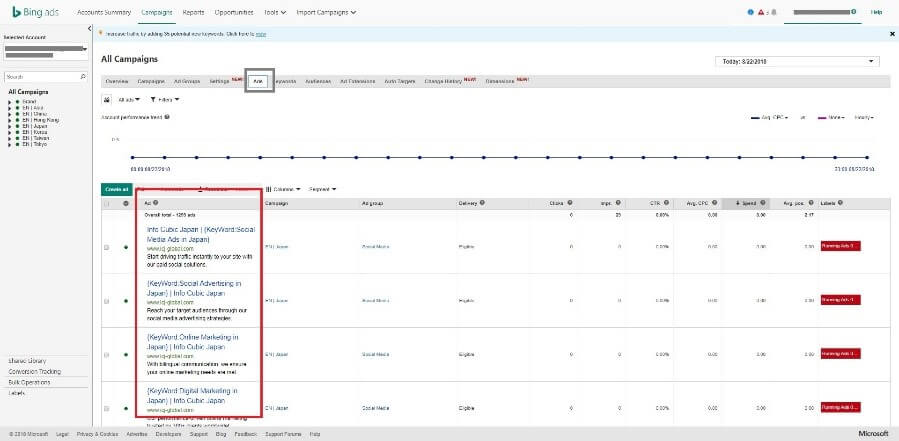Check the box for Social Media Ads row
This screenshot has width=899, height=441.
pos(107,246)
